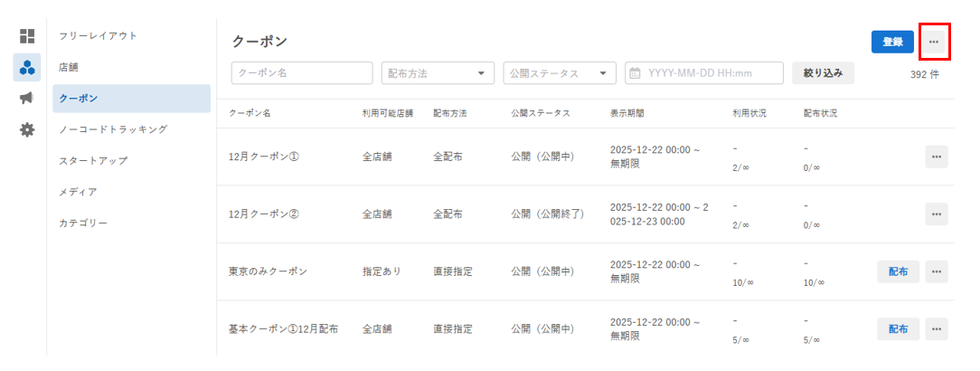980x371 pixels.
Task: Open the megaphone campaign icon
Action: pyautogui.click(x=27, y=99)
